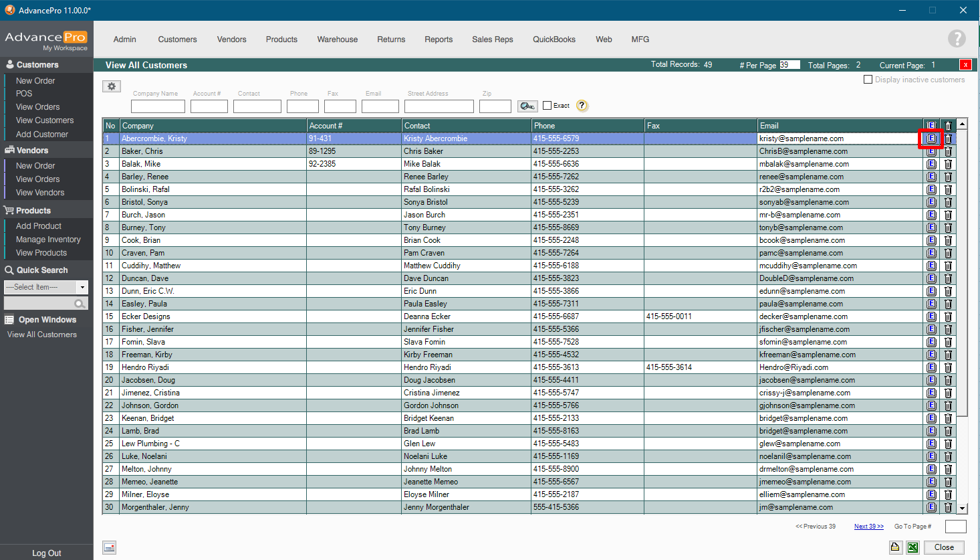Export the customer list to Excel
The height and width of the screenshot is (560, 980).
(912, 547)
